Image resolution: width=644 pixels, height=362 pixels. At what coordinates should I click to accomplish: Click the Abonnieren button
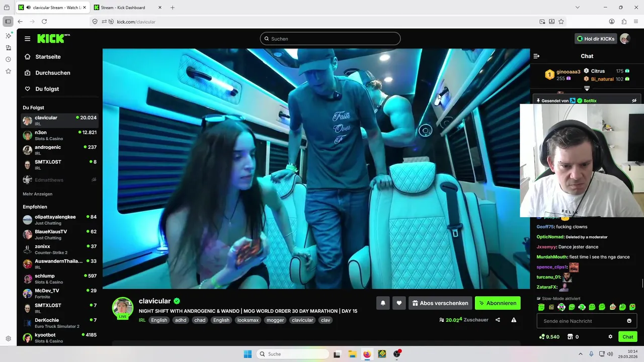tap(498, 303)
